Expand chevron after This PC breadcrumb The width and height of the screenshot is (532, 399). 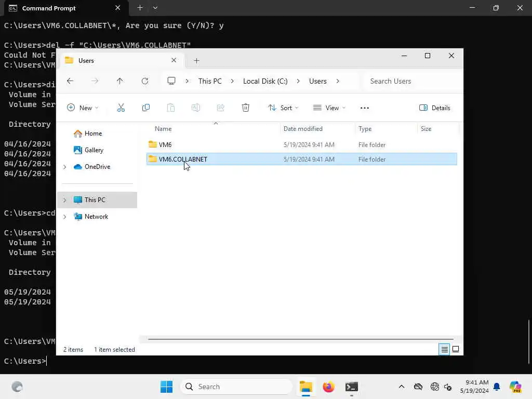tap(232, 81)
